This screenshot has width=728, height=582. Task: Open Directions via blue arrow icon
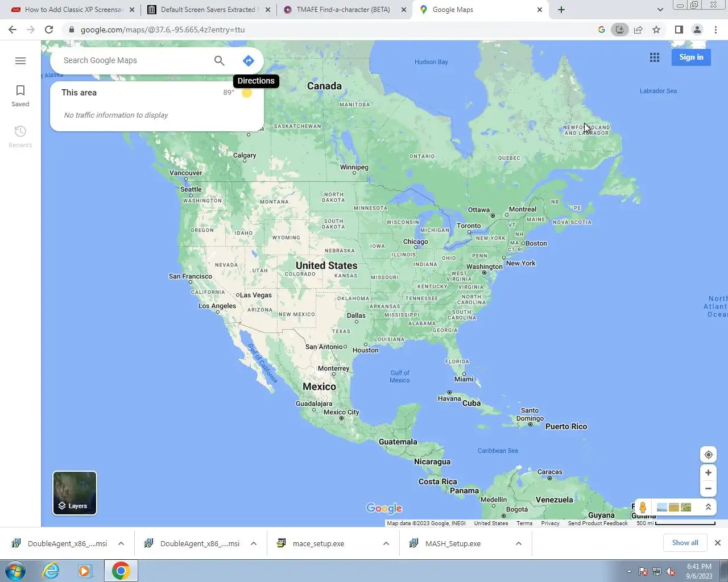coord(249,61)
